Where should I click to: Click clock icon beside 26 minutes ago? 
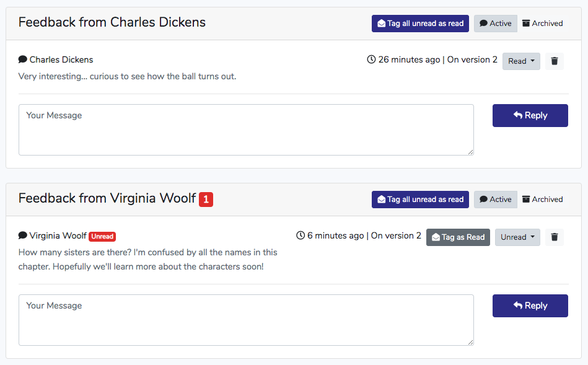tap(371, 59)
